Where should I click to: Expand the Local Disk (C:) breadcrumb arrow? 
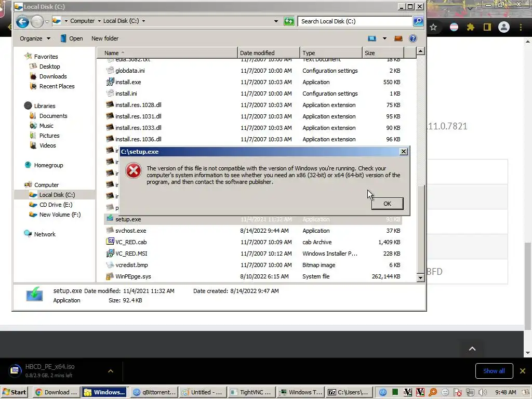(143, 21)
